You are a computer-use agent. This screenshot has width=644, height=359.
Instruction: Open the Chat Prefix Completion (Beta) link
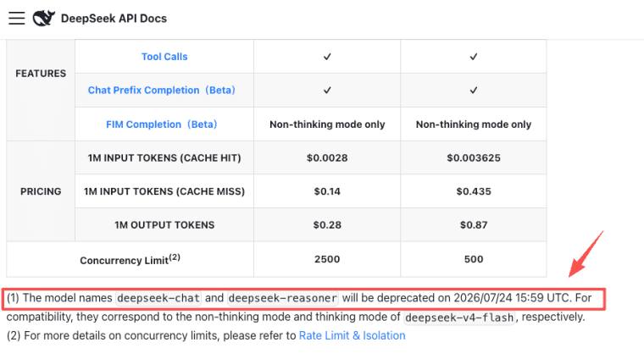[161, 91]
